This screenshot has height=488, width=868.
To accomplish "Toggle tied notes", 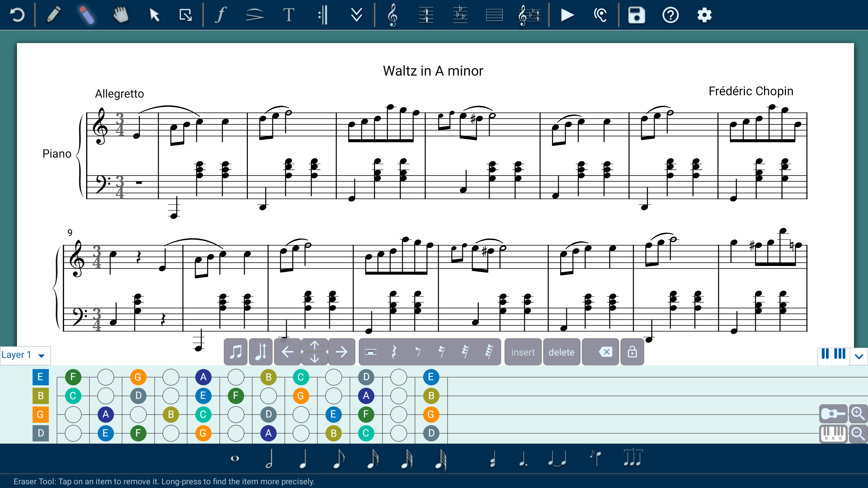I will click(557, 459).
